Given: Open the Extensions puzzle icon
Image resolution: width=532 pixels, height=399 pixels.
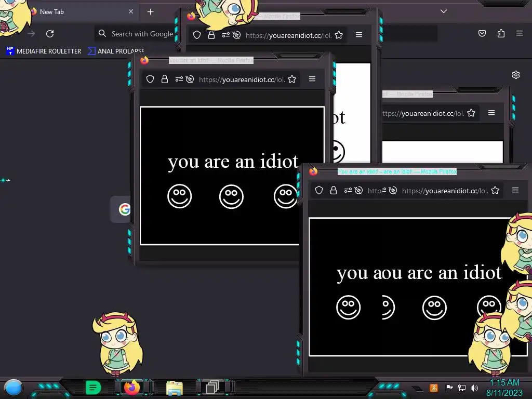Looking at the screenshot, I should [501, 33].
